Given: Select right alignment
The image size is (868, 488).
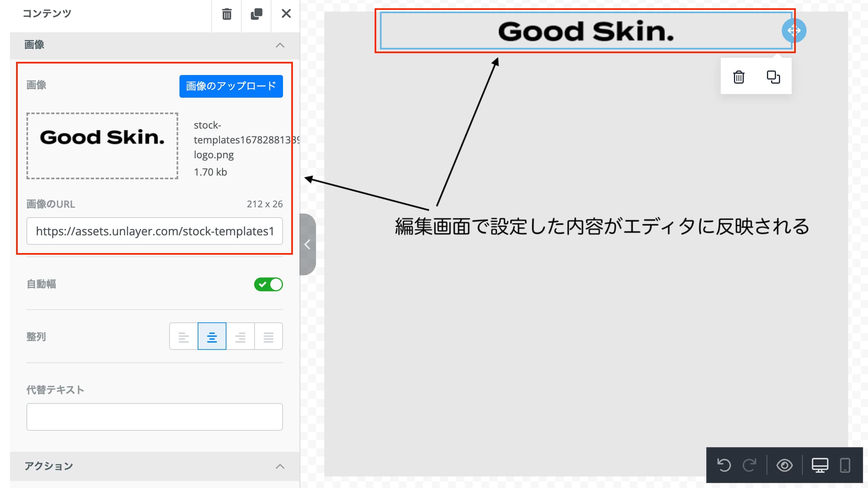Looking at the screenshot, I should click(x=240, y=337).
